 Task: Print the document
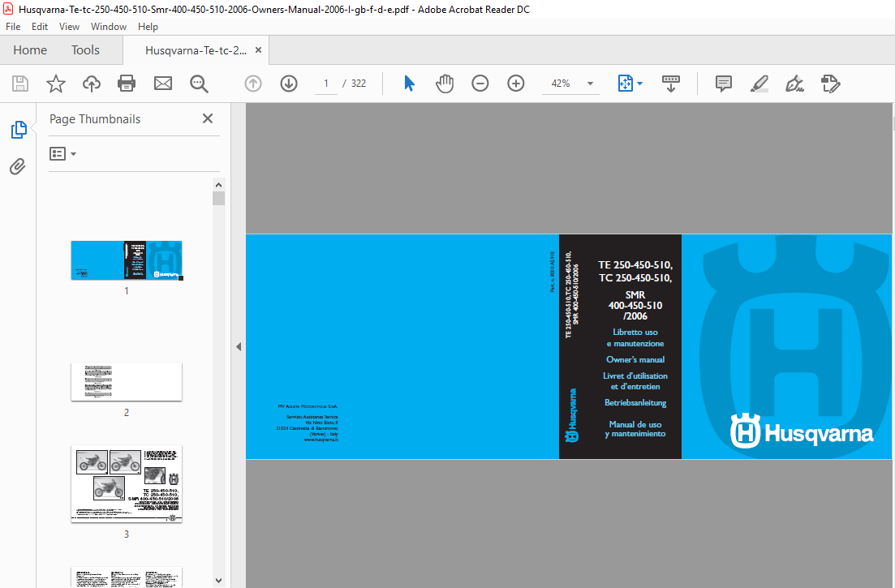[x=126, y=84]
